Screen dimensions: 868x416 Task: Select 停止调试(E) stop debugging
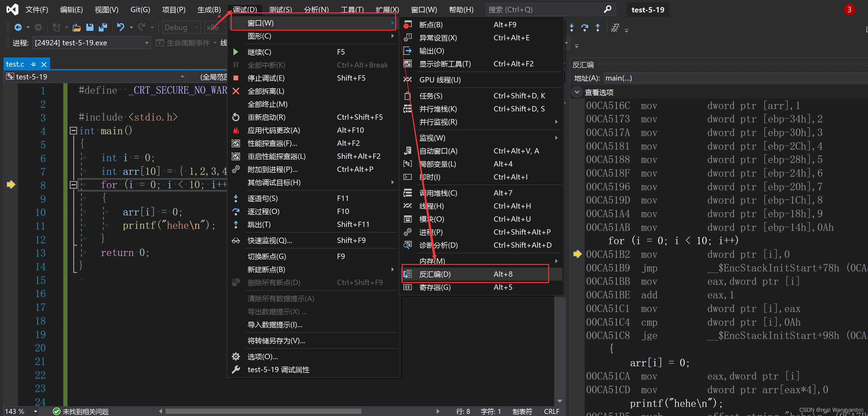313,78
